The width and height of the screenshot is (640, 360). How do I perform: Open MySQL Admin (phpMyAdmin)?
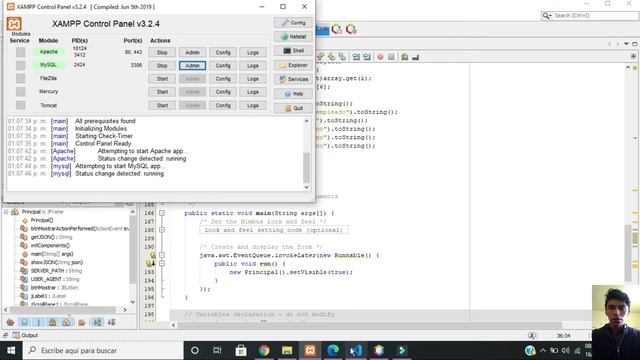pyautogui.click(x=192, y=66)
